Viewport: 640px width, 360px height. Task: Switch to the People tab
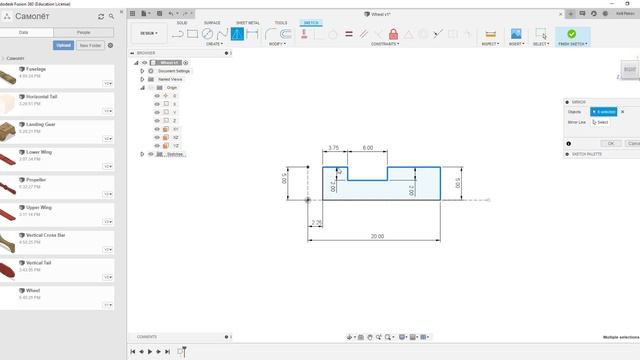(x=84, y=32)
